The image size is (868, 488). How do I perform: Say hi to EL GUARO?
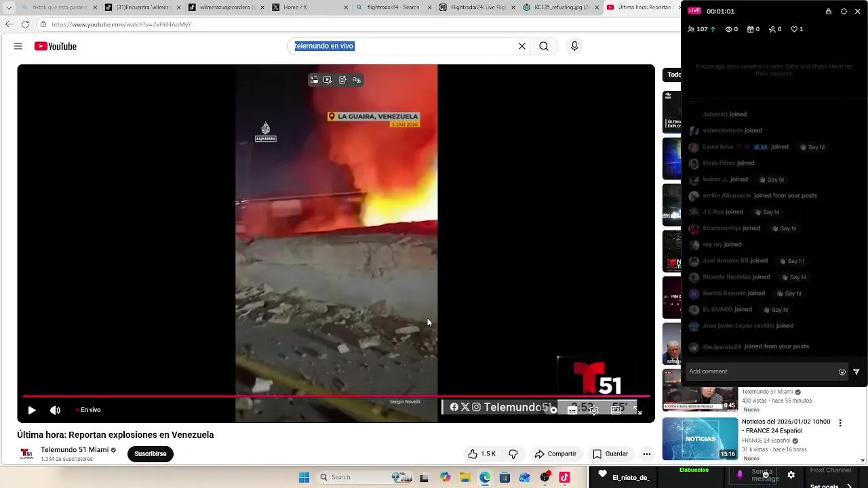coord(775,310)
